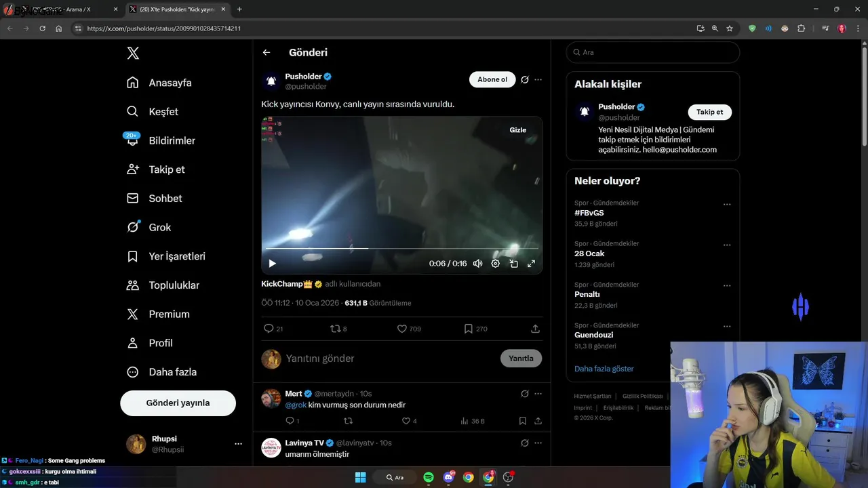Open video settings gear
The width and height of the screenshot is (868, 488).
[496, 264]
